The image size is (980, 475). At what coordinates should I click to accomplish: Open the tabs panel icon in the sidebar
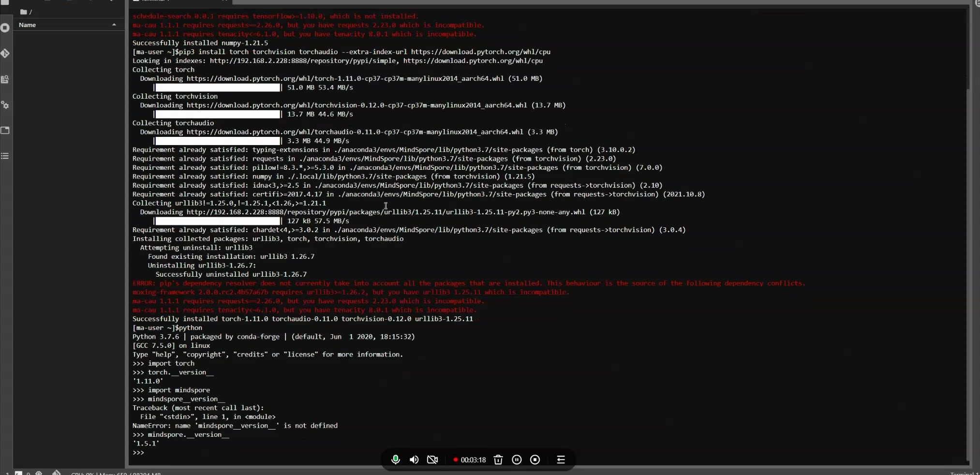click(x=5, y=131)
